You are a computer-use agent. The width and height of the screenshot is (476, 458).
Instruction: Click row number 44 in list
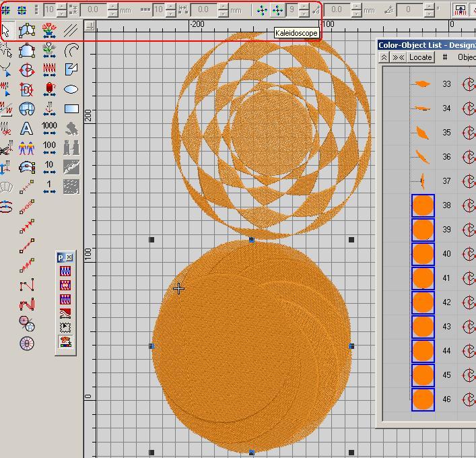click(446, 351)
